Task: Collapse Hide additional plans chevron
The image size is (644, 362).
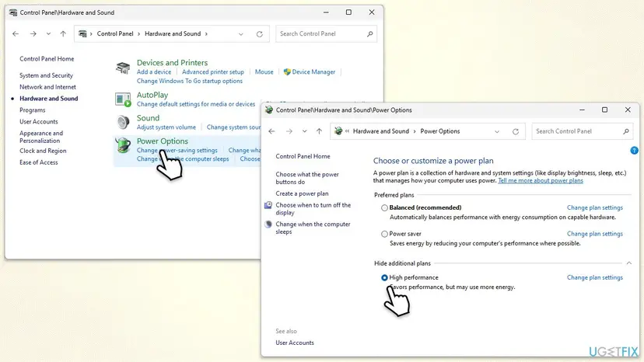Action: coord(628,263)
